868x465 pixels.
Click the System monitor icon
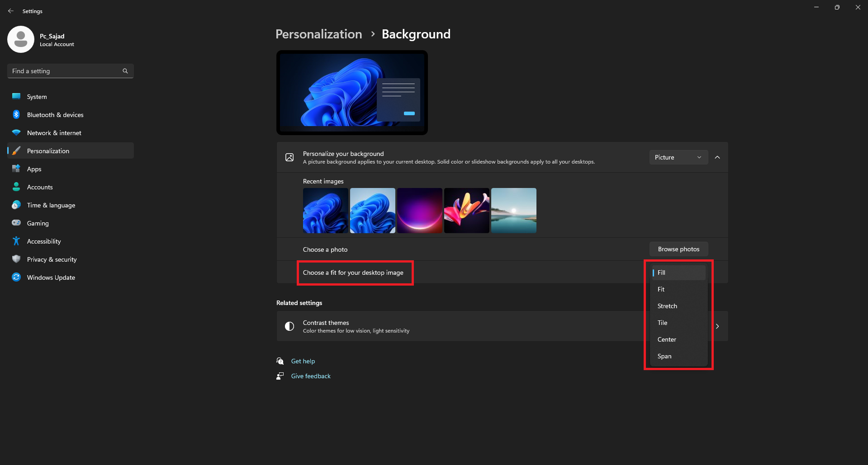[16, 96]
